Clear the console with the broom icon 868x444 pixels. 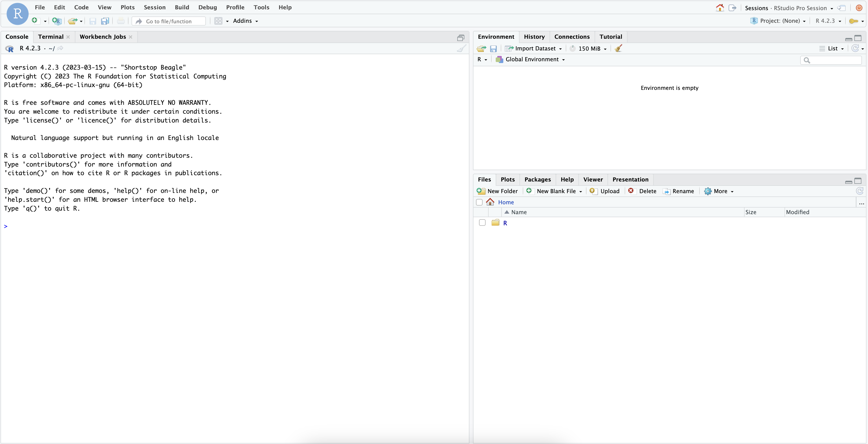click(x=461, y=49)
